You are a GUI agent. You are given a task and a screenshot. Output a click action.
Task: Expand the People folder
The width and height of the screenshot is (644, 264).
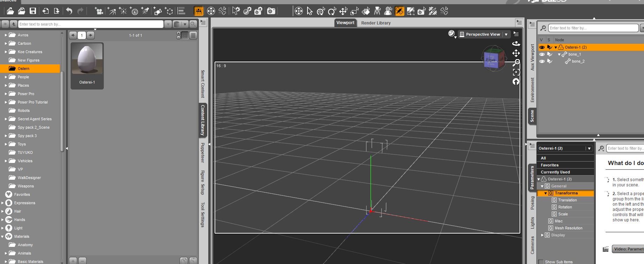(x=6, y=77)
